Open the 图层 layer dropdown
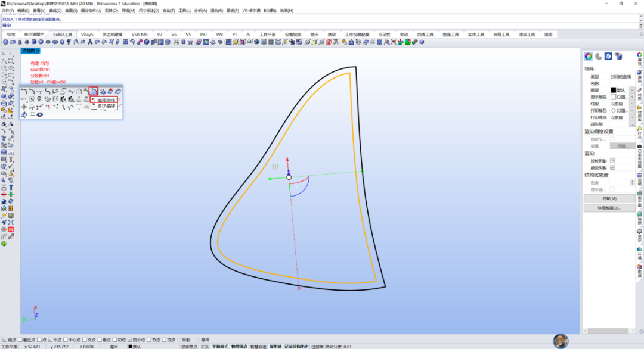644x349 pixels. tap(632, 90)
